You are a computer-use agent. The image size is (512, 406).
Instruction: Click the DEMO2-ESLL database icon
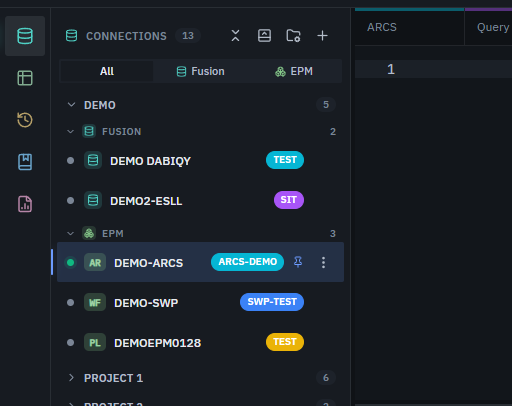(x=93, y=200)
